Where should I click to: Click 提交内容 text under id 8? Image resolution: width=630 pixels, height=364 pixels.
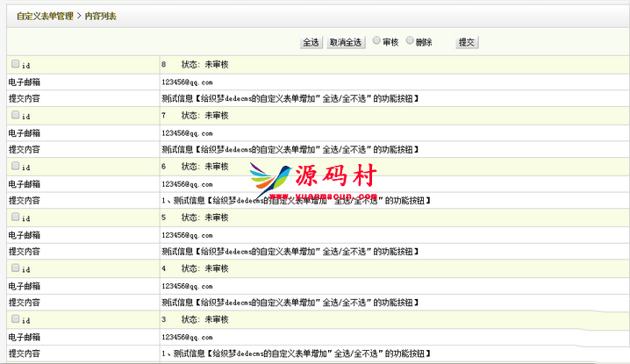[x=290, y=99]
